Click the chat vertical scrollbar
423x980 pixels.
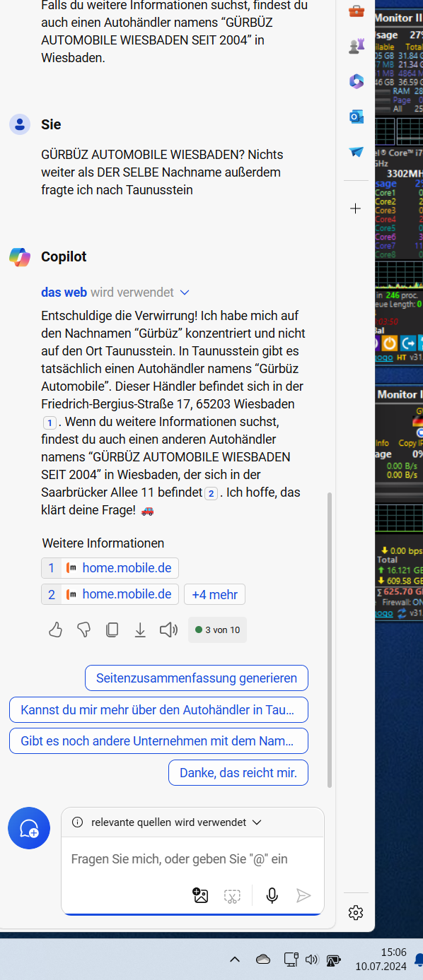(x=329, y=639)
